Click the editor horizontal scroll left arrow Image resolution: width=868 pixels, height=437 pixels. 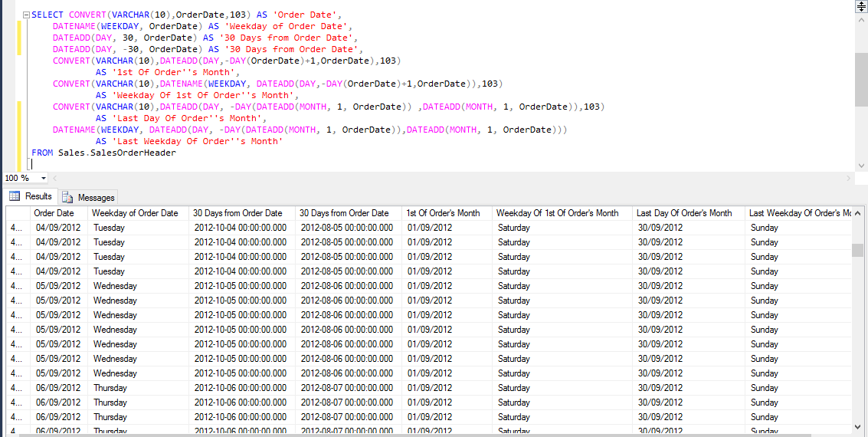(x=54, y=179)
